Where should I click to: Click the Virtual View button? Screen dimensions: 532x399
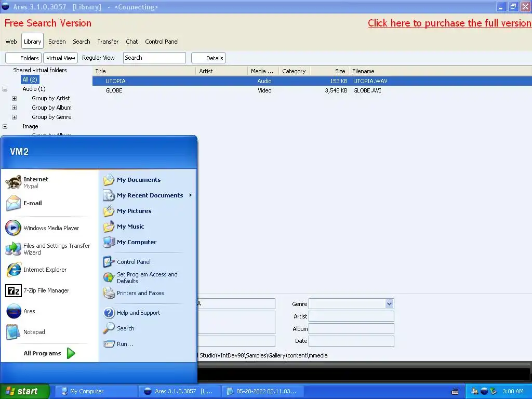(60, 58)
